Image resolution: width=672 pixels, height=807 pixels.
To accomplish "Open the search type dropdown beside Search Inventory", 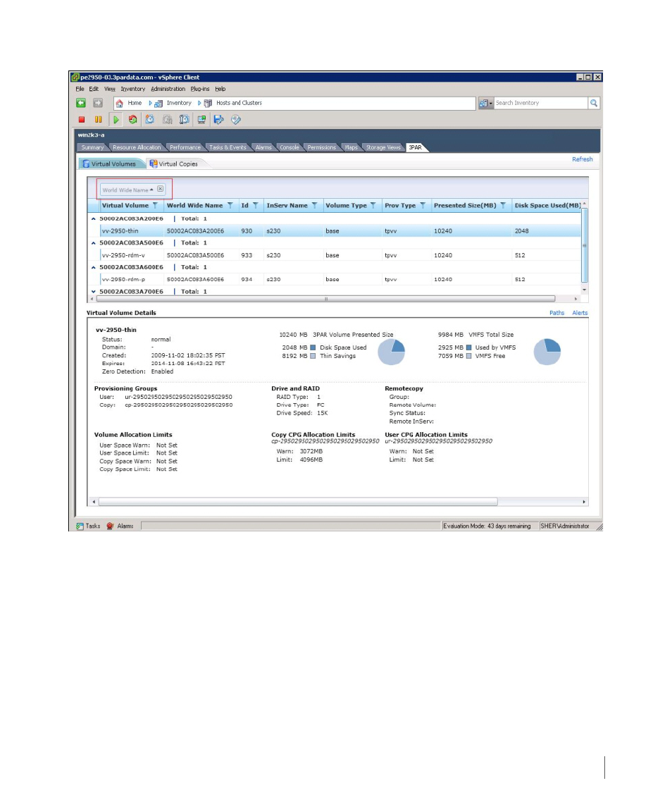I will 485,104.
